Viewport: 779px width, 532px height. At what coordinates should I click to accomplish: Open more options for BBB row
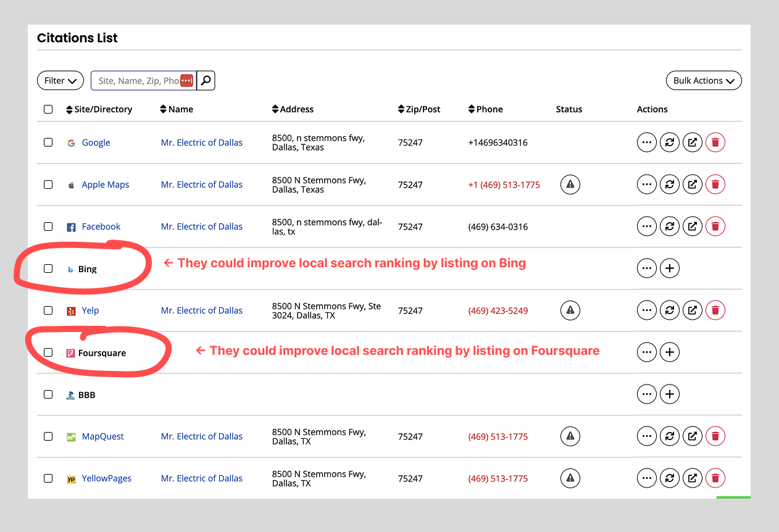tap(647, 394)
